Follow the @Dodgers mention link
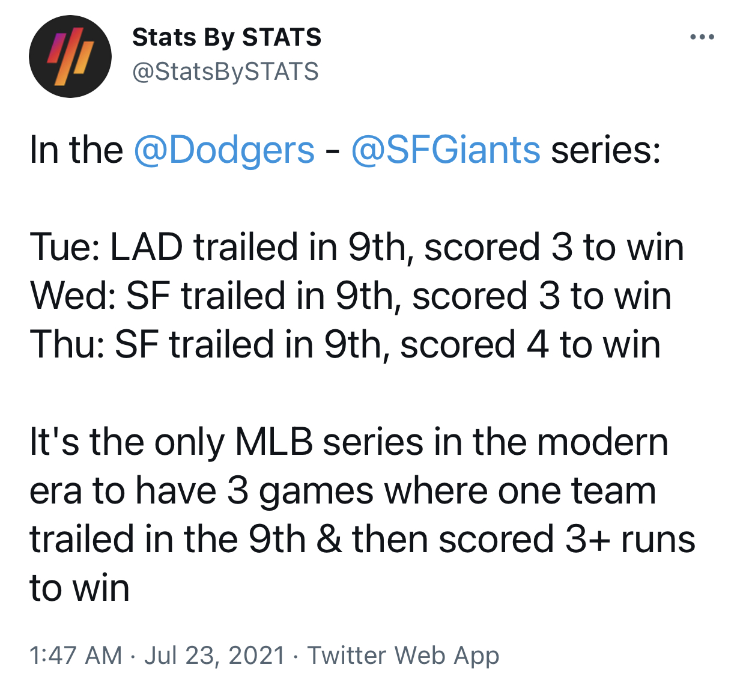The width and height of the screenshot is (746, 700). [x=224, y=150]
